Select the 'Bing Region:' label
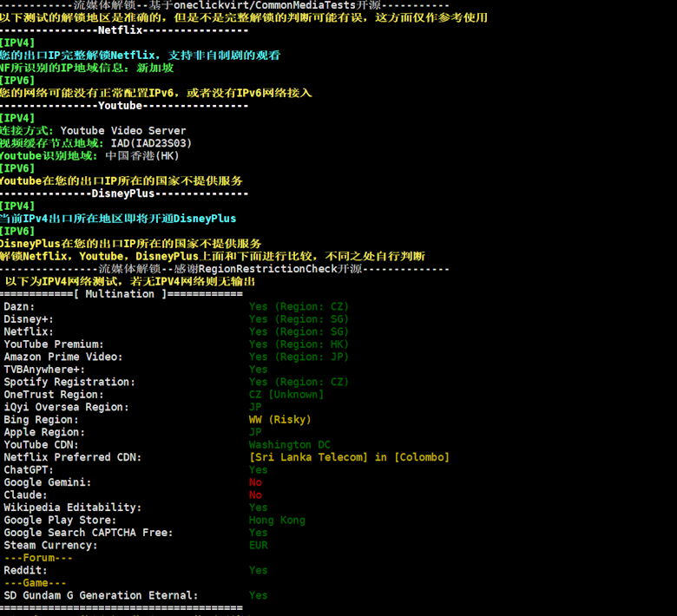Screen dimensions: 677x616 tap(41, 419)
